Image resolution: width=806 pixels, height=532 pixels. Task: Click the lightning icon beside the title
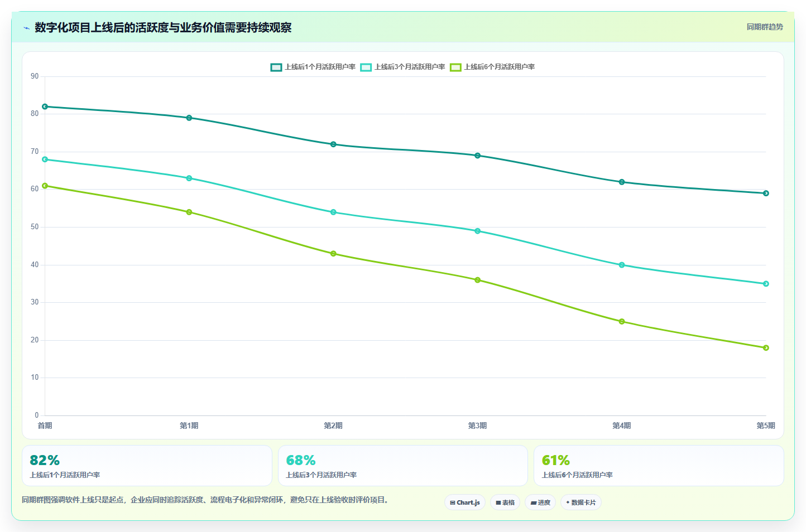(26, 28)
